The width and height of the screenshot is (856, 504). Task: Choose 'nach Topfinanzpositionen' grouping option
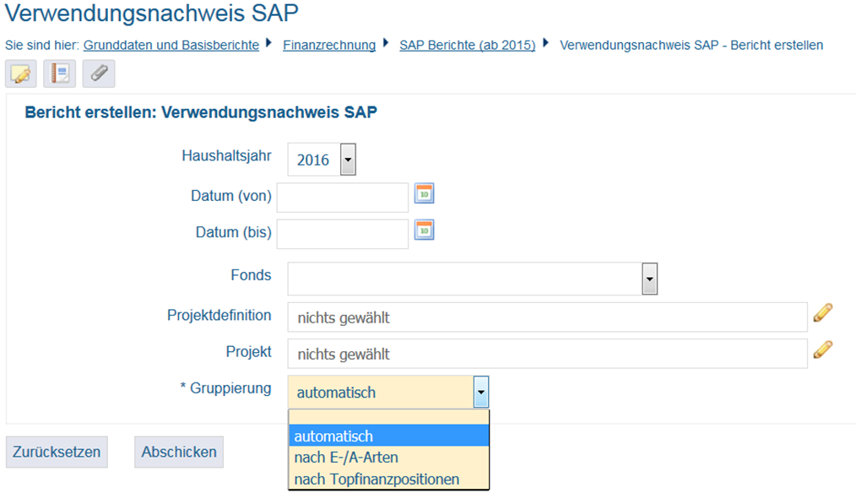pos(388,479)
